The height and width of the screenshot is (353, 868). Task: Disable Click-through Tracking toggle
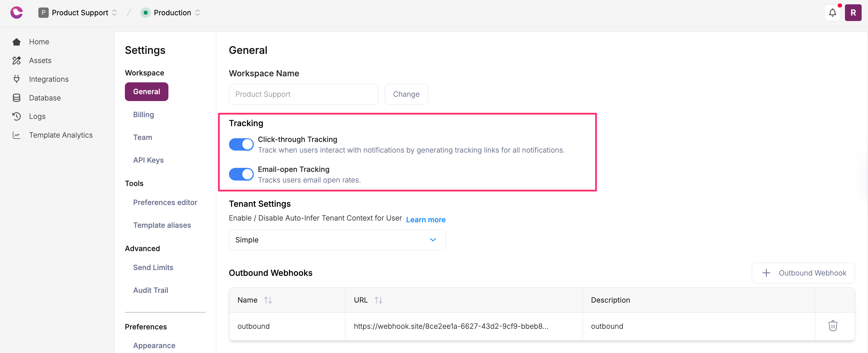coord(241,145)
